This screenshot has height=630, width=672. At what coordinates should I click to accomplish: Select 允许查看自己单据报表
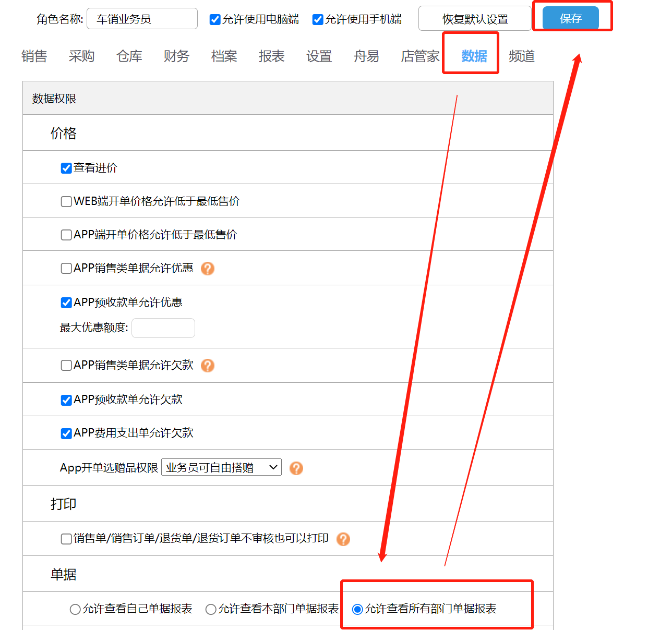pyautogui.click(x=75, y=609)
